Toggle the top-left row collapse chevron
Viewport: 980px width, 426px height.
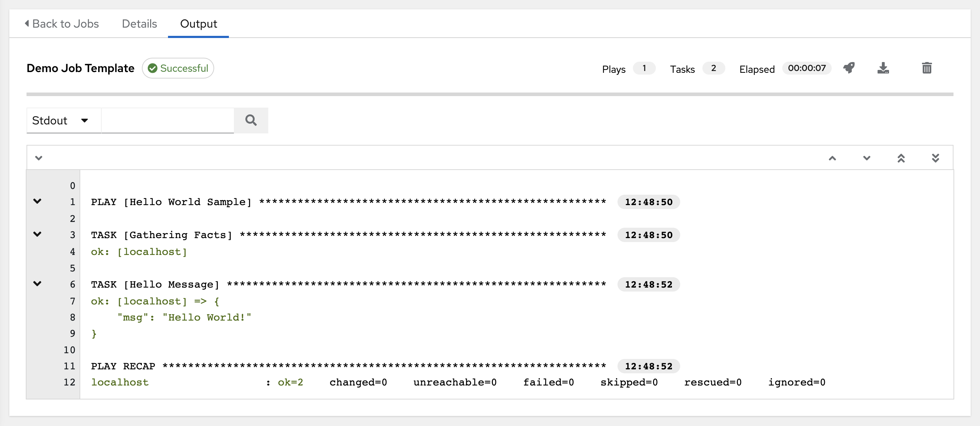(39, 158)
